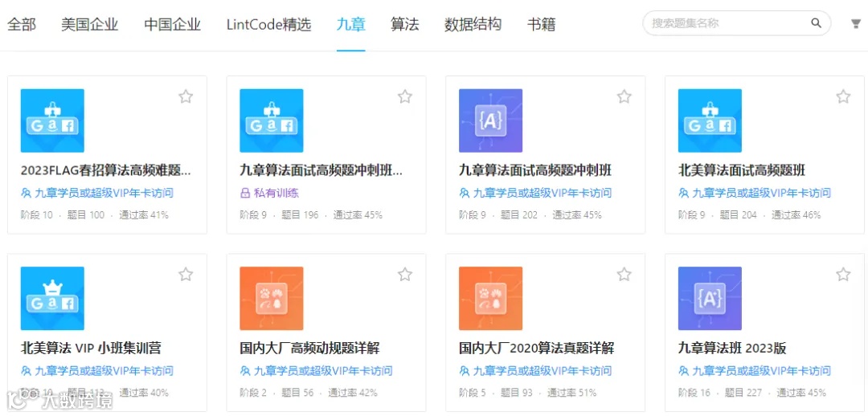Click the 题目 196 statistic
The height and width of the screenshot is (416, 868).
300,214
